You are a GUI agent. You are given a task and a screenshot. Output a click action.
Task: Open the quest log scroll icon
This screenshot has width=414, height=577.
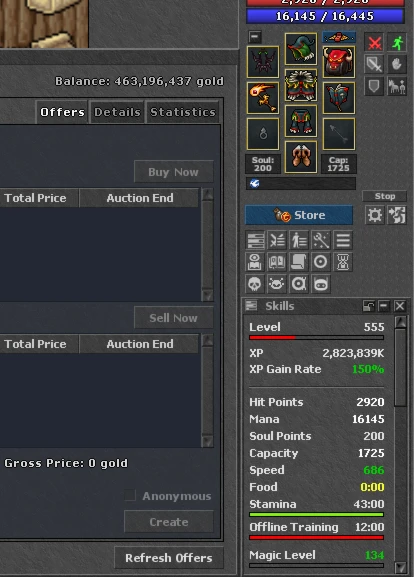pos(298,262)
